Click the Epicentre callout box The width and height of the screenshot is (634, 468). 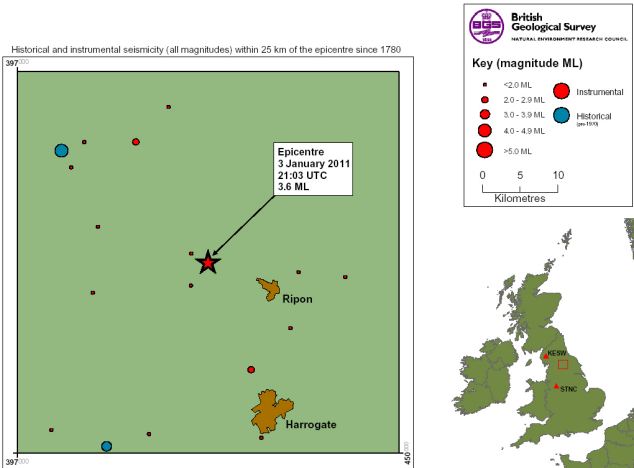pos(313,169)
